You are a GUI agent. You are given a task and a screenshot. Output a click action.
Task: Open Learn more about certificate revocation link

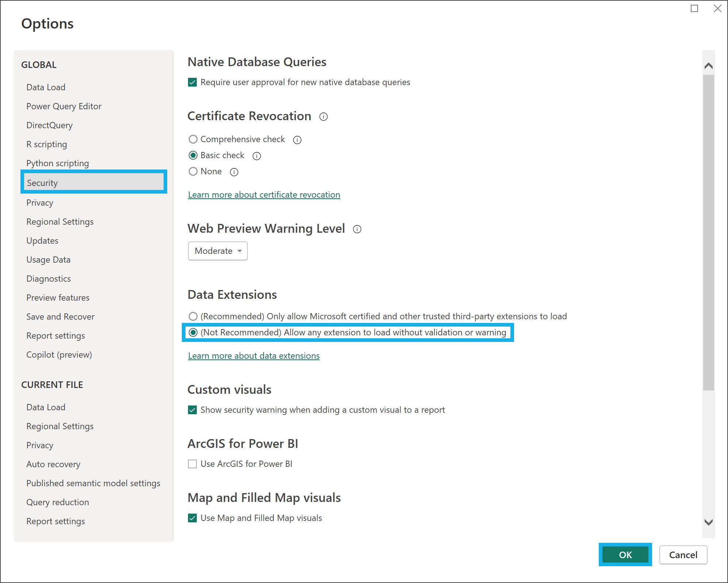(264, 195)
